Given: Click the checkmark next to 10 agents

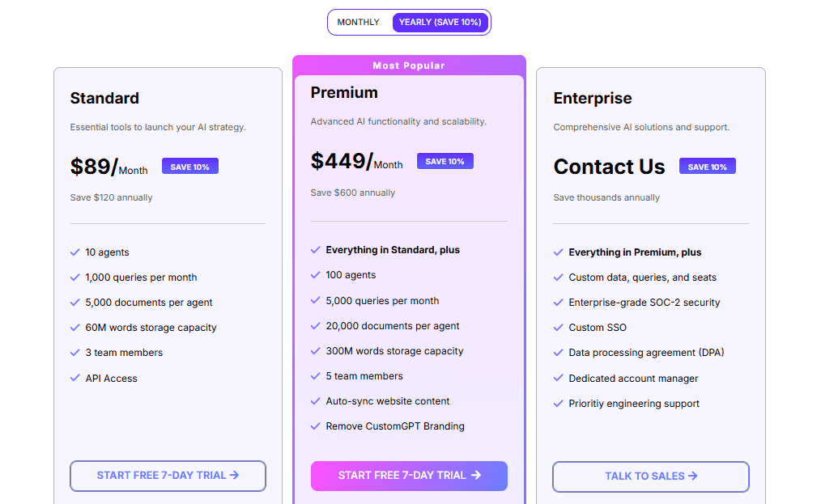Looking at the screenshot, I should 75,252.
